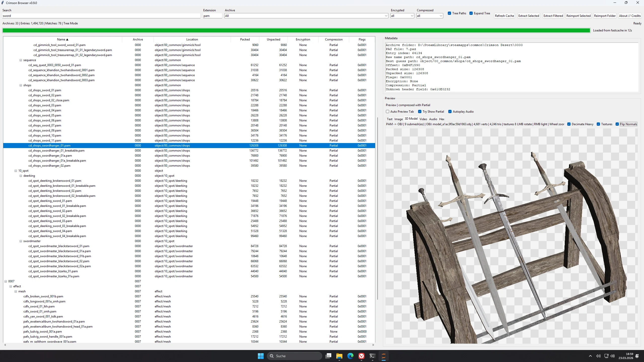The image size is (644, 362).
Task: Click right arrow of horizontal scrollbar
Action: point(373,345)
